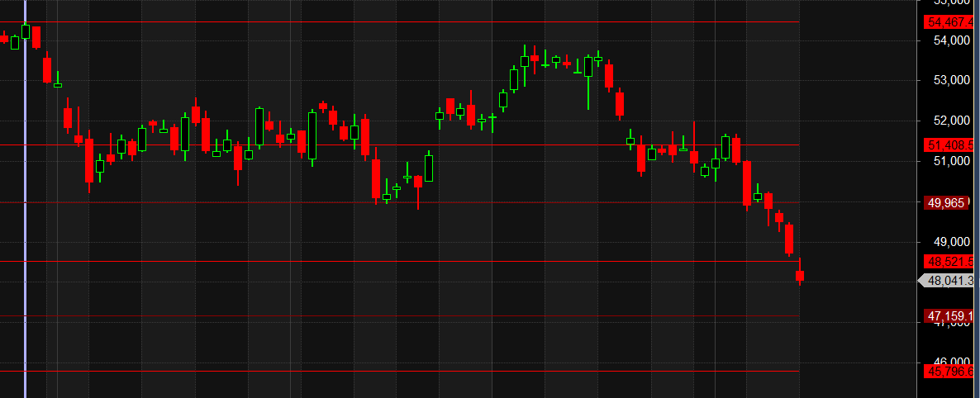Click the 51,000 axis price label
This screenshot has width=980, height=398.
[x=950, y=161]
